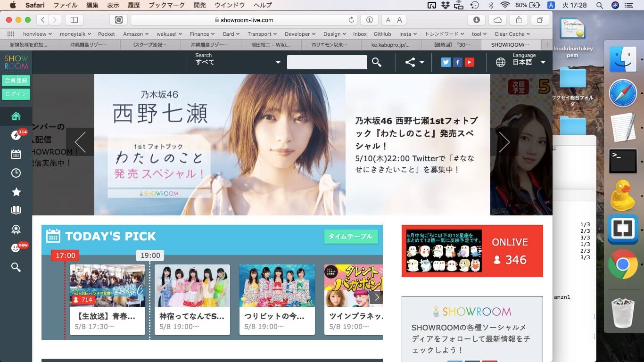Open the bookmarks bar grid icon
This screenshot has height=362, width=644.
(11, 34)
